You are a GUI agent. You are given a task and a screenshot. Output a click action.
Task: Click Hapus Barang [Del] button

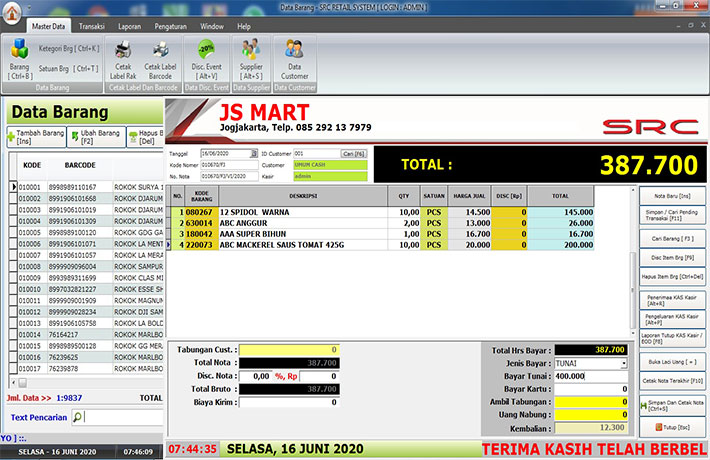145,137
